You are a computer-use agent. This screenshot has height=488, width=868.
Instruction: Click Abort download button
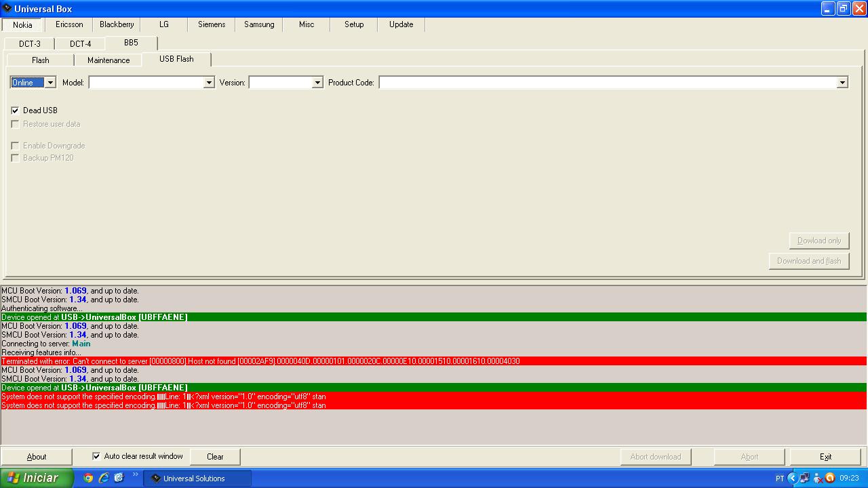point(656,457)
